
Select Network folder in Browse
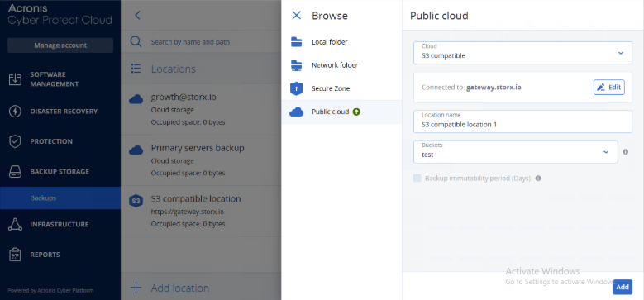[341, 65]
